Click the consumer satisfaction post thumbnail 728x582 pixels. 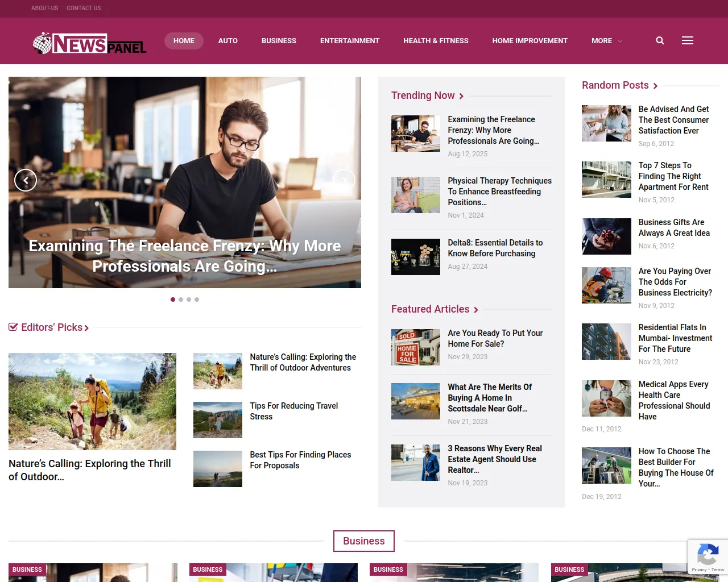click(x=606, y=123)
